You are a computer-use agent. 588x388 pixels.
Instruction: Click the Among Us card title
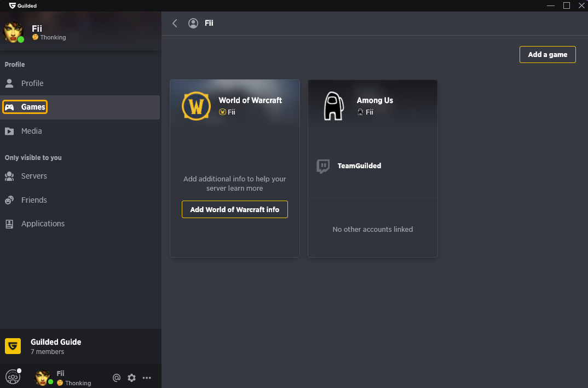pos(374,100)
